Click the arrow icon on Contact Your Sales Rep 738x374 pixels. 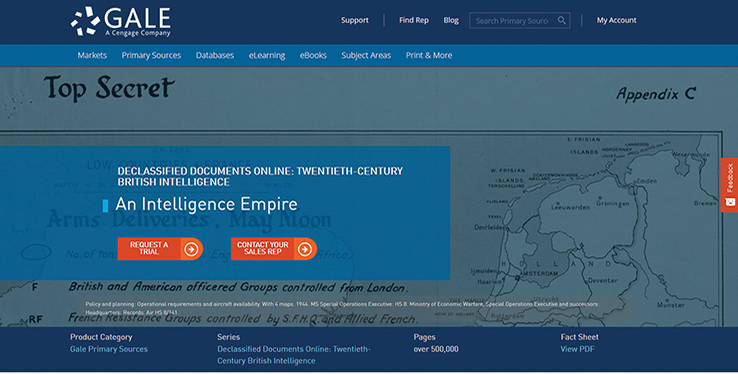(x=305, y=249)
